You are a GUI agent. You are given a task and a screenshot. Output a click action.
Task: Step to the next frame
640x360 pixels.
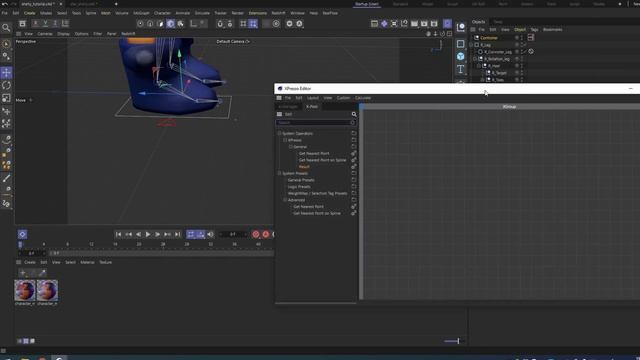point(158,234)
